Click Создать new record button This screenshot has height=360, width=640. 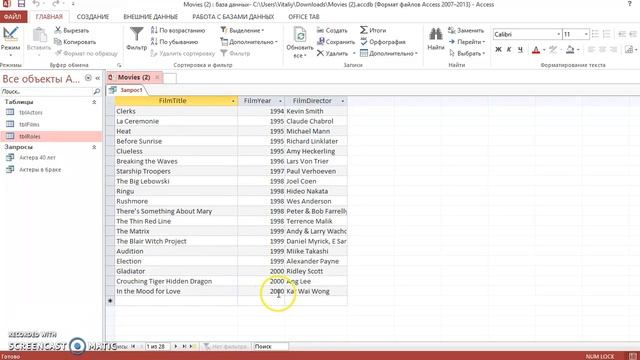tap(332, 30)
